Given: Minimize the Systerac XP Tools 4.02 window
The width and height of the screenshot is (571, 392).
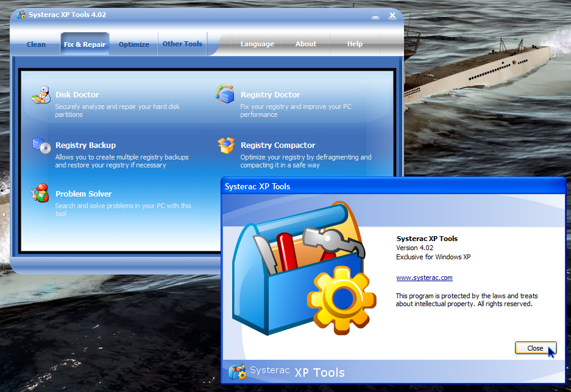Looking at the screenshot, I should 375,16.
